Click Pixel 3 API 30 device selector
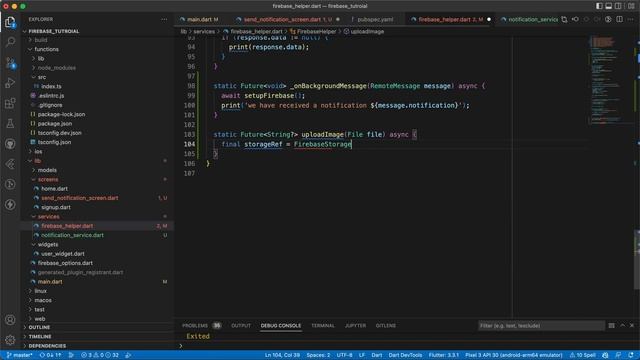 point(513,355)
